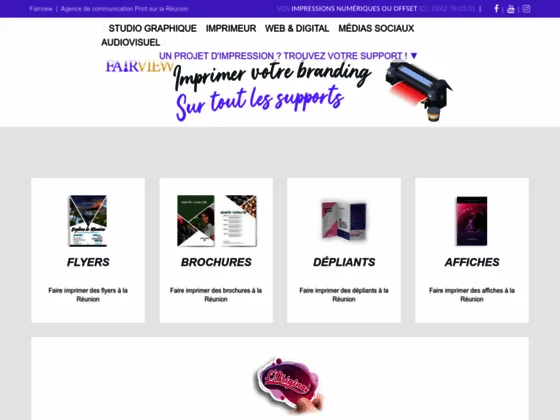Screen dimensions: 560x420
Task: Open the Brochures product image
Action: (x=216, y=221)
